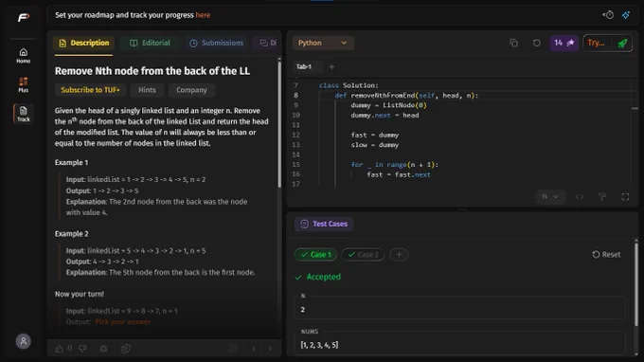
Task: Open the Plus section in the sidebar
Action: click(x=24, y=84)
